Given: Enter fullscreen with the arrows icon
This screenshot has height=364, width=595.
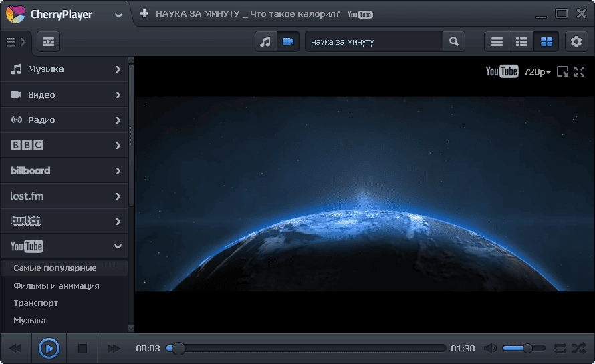Looking at the screenshot, I should tap(579, 71).
